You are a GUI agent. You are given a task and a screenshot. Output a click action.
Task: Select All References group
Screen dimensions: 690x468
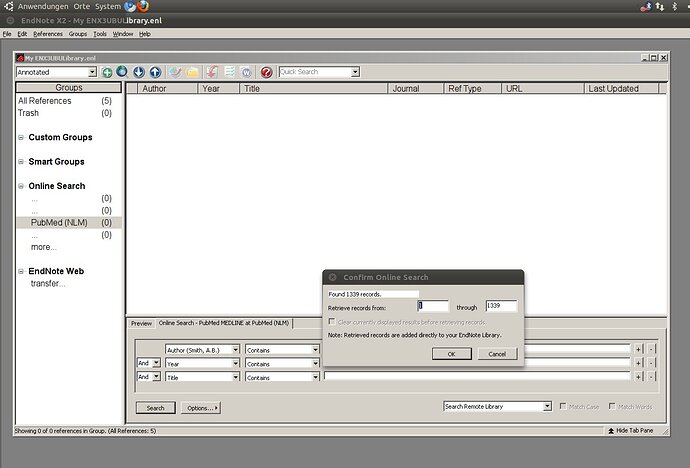[65, 101]
